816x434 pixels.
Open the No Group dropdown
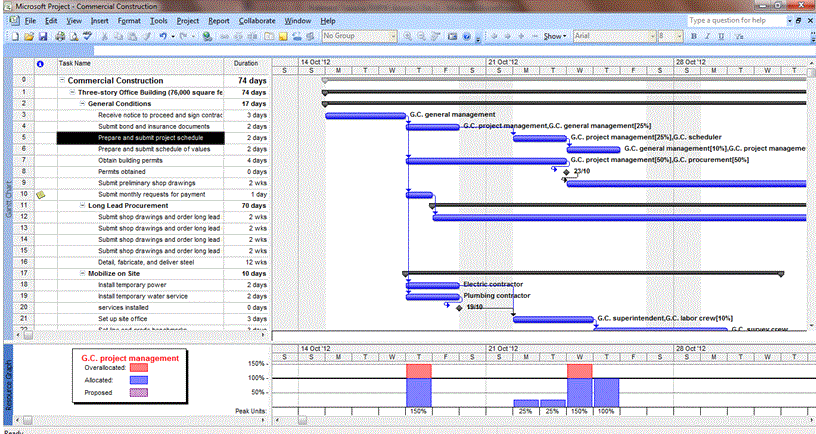[x=393, y=36]
